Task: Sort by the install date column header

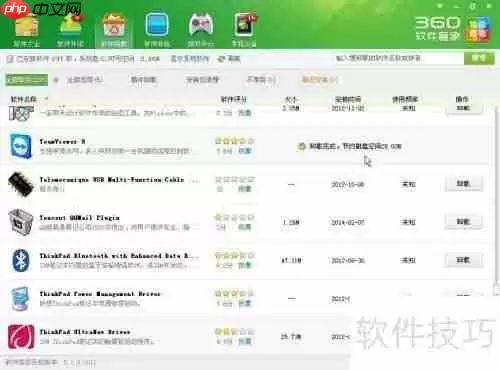Action: tap(348, 99)
